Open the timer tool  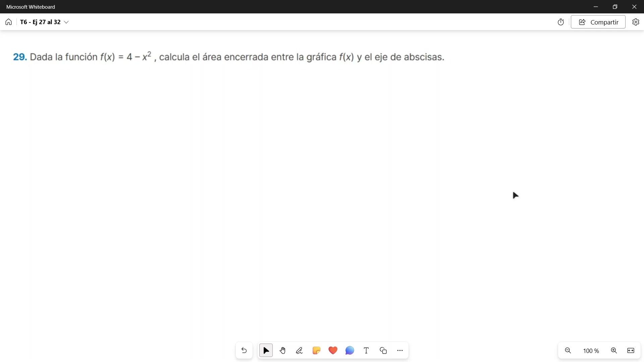561,22
